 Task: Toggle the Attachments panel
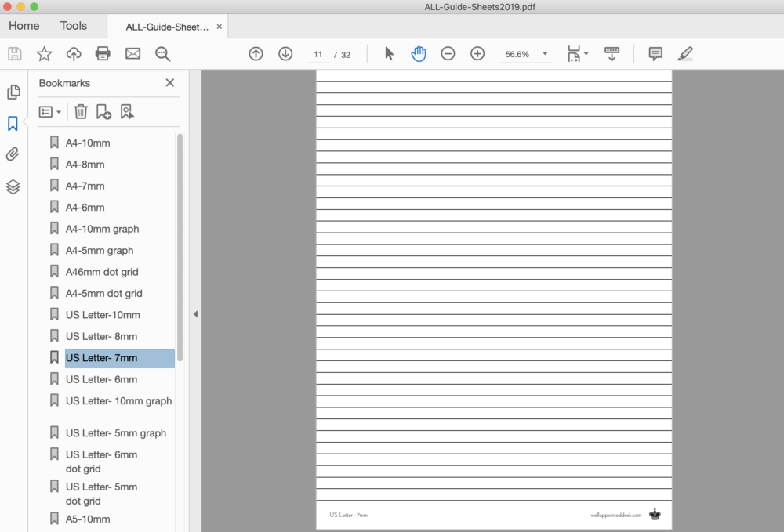tap(13, 154)
